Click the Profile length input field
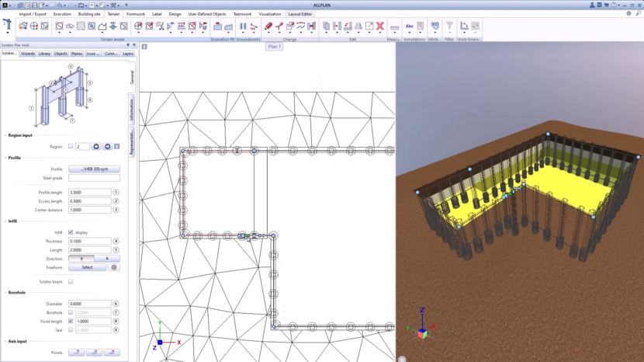 click(x=89, y=192)
